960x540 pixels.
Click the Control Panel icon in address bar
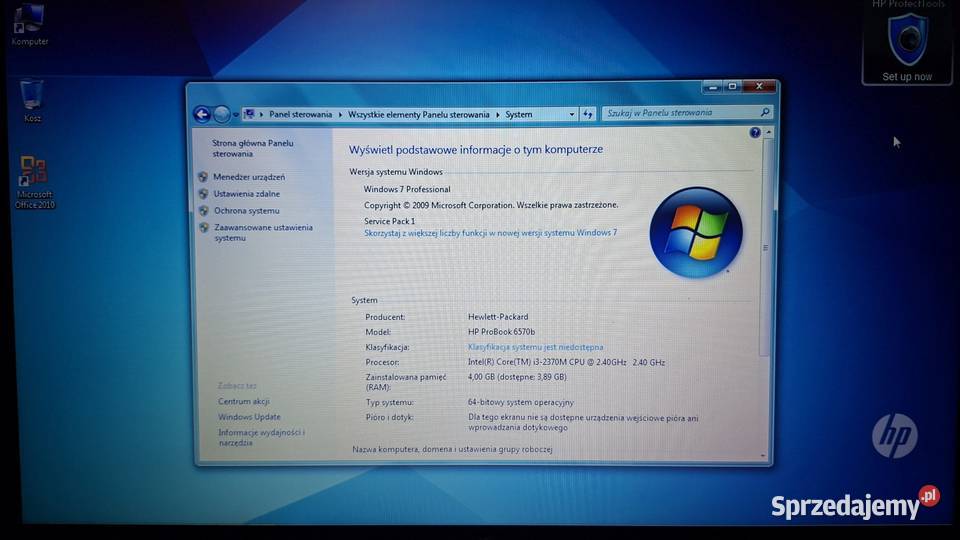[249, 114]
